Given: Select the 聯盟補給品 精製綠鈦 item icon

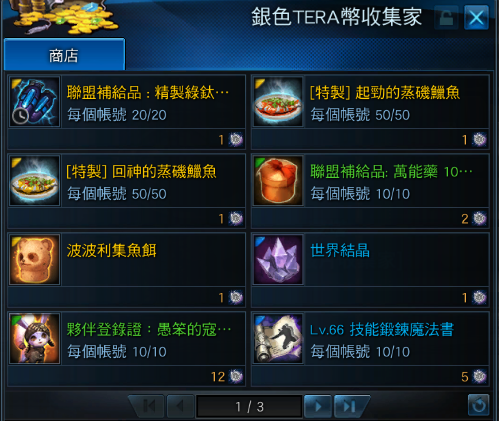Looking at the screenshot, I should tap(35, 102).
